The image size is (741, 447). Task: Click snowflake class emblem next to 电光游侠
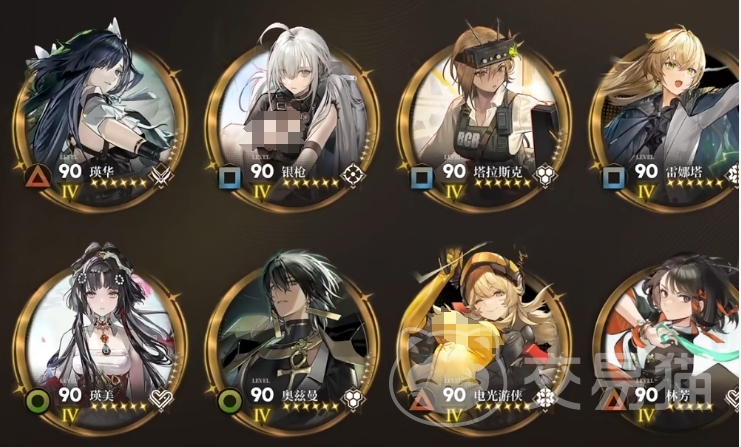(x=544, y=398)
